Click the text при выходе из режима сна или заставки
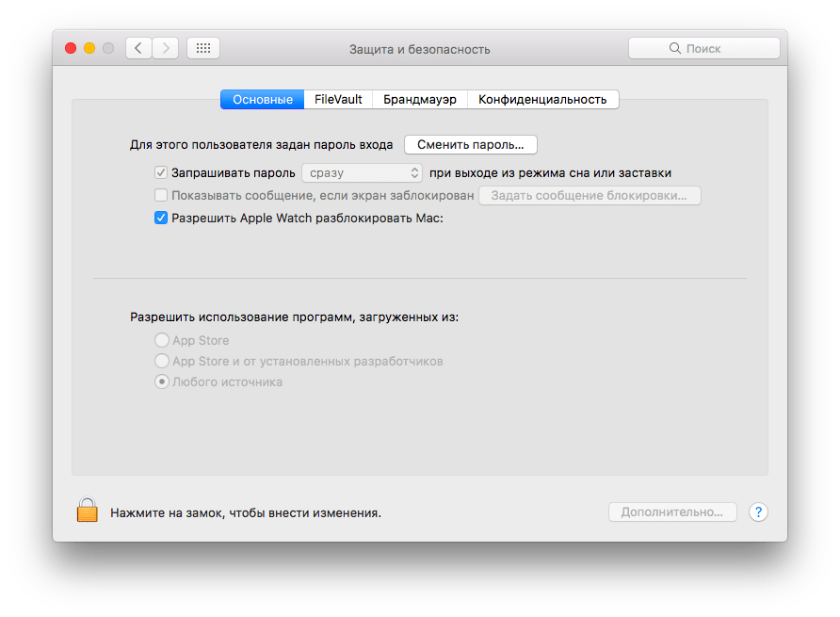The image size is (840, 617). click(x=550, y=173)
